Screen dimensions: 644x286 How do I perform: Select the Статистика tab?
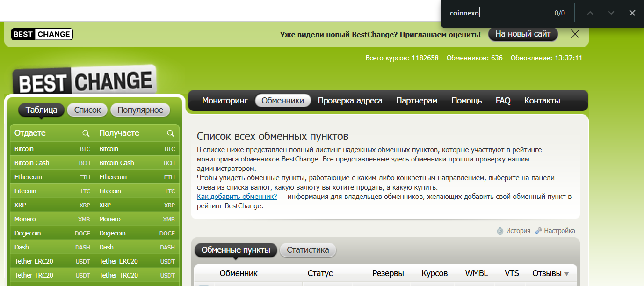308,250
